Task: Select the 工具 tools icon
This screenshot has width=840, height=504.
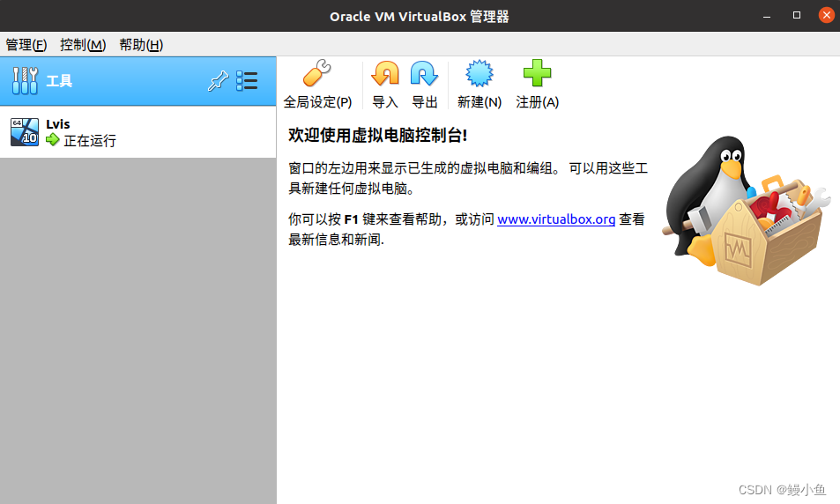Action: (x=25, y=81)
